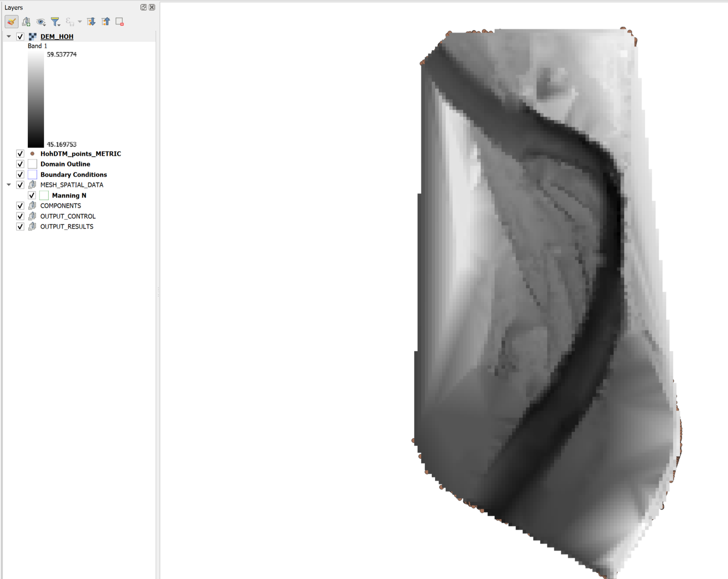This screenshot has width=728, height=579.
Task: Hide the HohDTM_points_METRIC layer
Action: coord(20,154)
